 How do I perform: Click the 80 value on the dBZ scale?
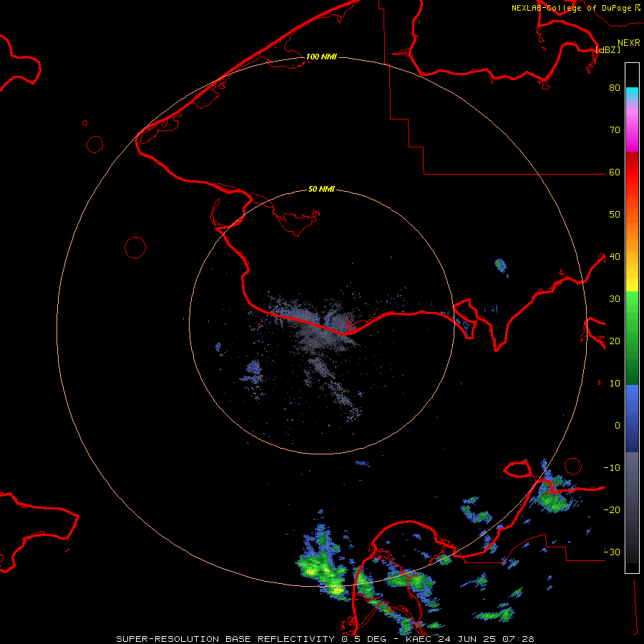pos(615,87)
